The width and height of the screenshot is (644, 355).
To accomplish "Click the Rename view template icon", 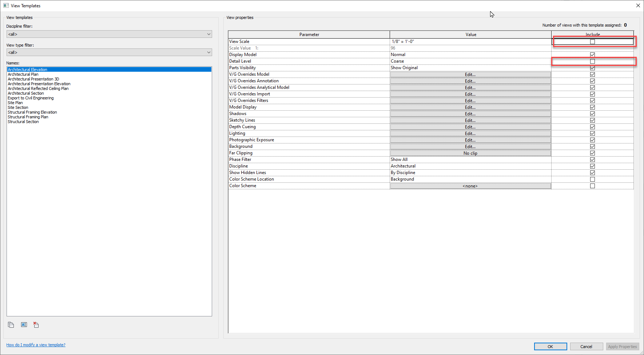I will (24, 324).
